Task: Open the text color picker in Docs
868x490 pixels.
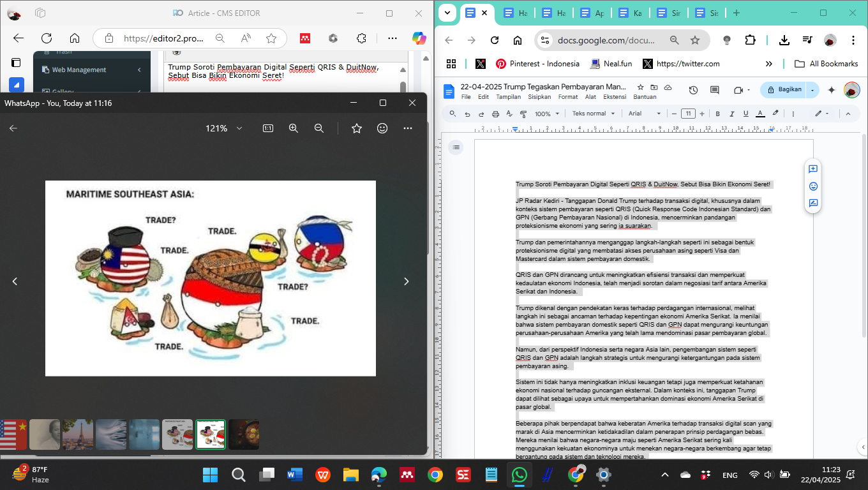Action: pyautogui.click(x=760, y=114)
